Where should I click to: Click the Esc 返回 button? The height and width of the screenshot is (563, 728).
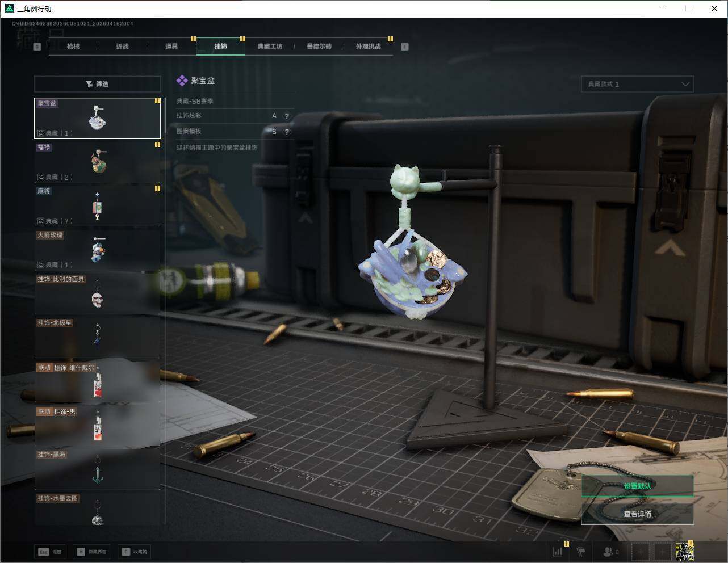[51, 552]
